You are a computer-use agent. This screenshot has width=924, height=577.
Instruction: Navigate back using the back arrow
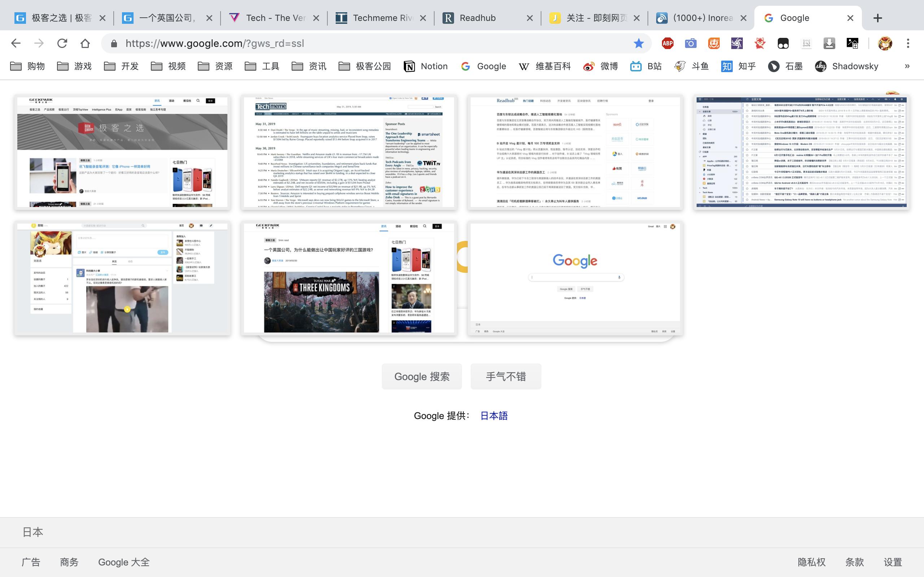click(15, 43)
